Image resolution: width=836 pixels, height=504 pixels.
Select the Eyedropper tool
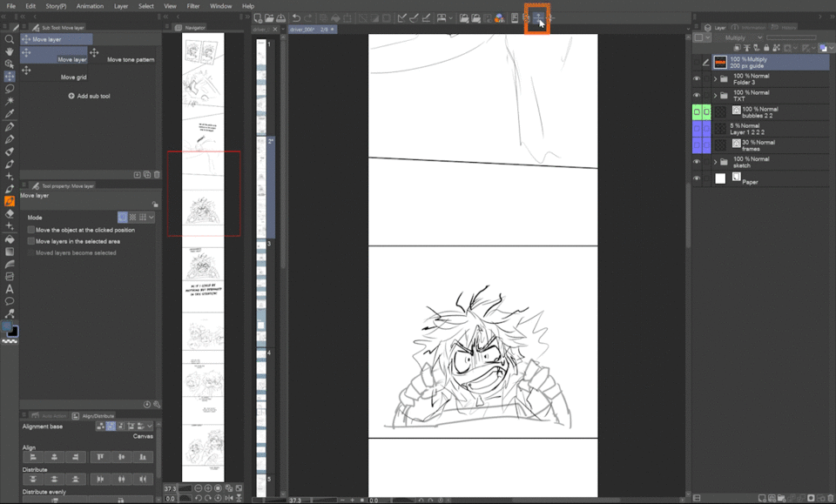[x=9, y=113]
